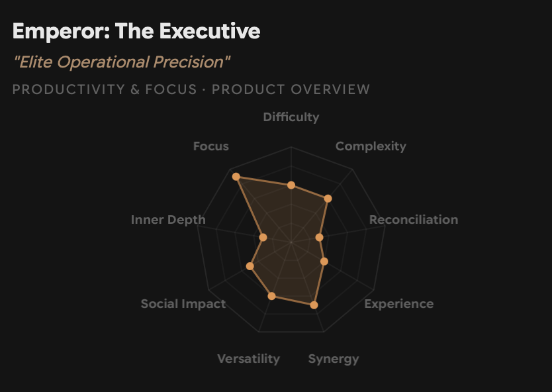Select the Complexity data point on chart
552x392 pixels.
tap(328, 199)
